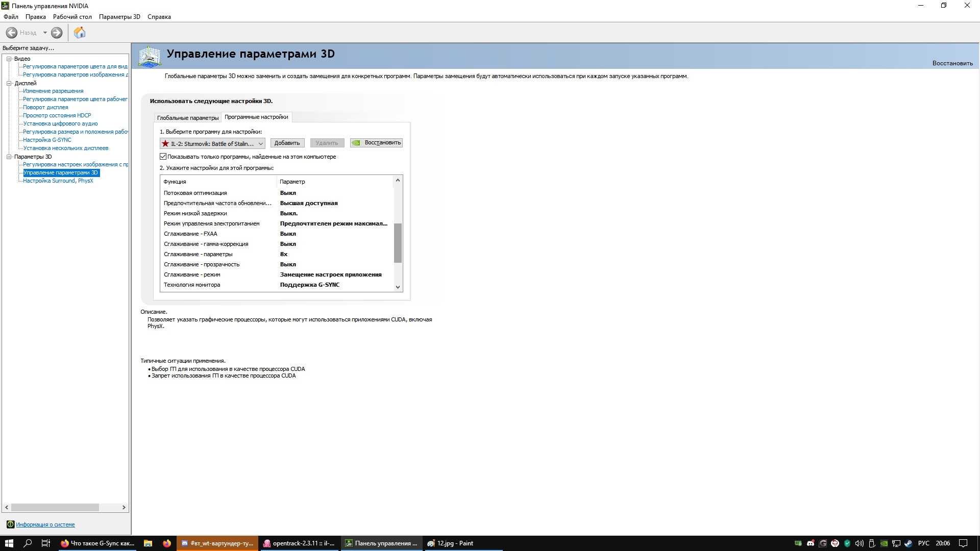Open Firefox from the taskbar
980x551 pixels.
pos(167,543)
